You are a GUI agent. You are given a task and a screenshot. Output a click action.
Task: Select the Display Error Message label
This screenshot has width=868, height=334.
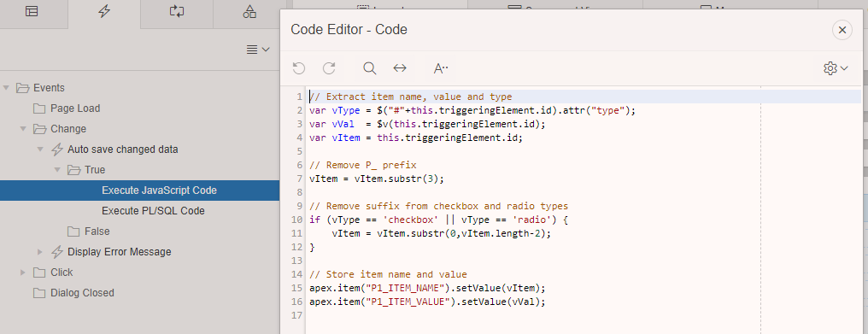(119, 251)
